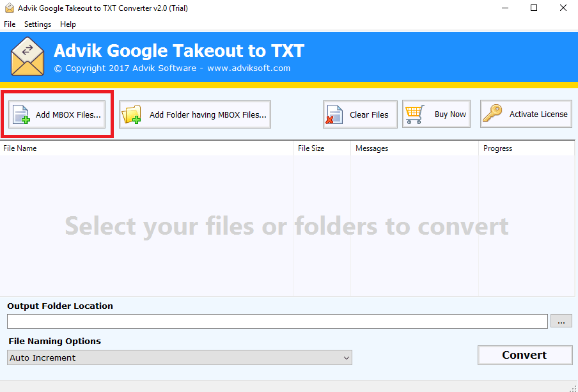This screenshot has width=578, height=392.
Task: Maximize the converter window
Action: [534, 8]
